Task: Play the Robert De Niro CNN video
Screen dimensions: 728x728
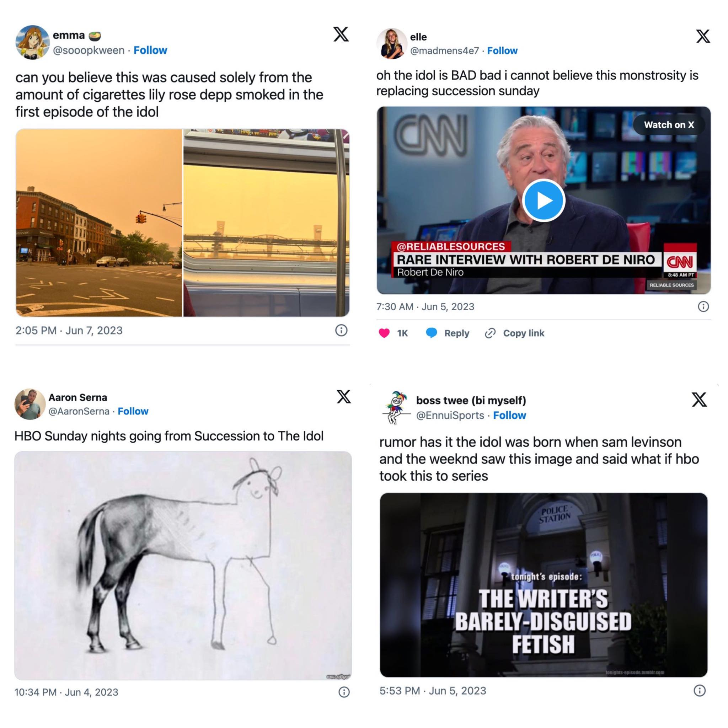Action: [x=544, y=200]
